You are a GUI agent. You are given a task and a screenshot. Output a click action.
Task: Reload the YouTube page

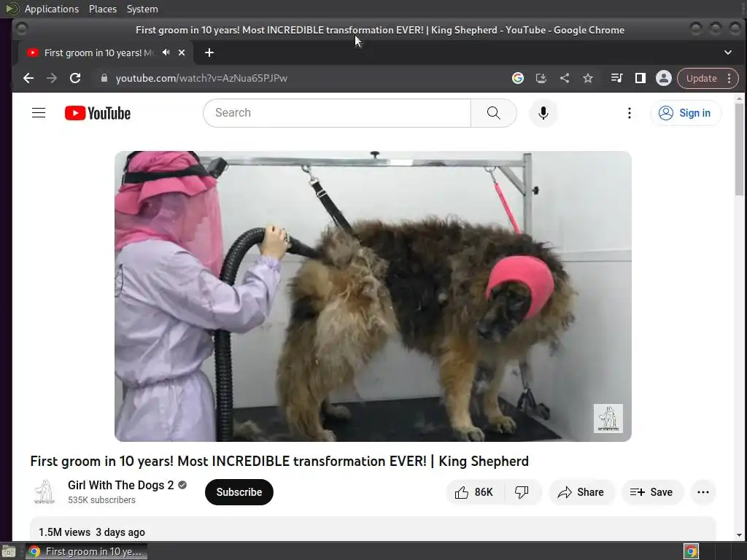click(x=75, y=78)
